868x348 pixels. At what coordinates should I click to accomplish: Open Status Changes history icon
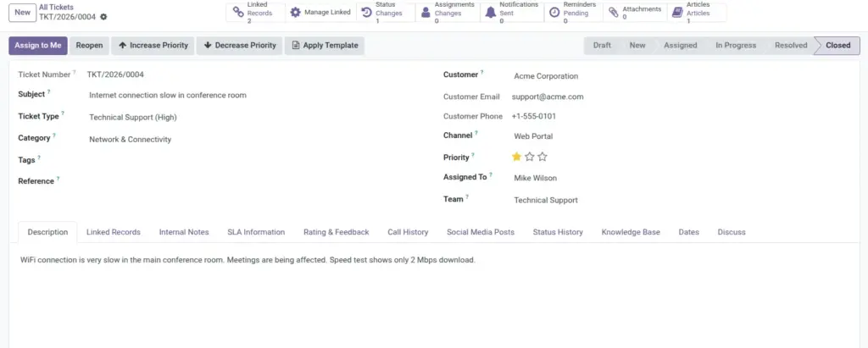point(366,12)
